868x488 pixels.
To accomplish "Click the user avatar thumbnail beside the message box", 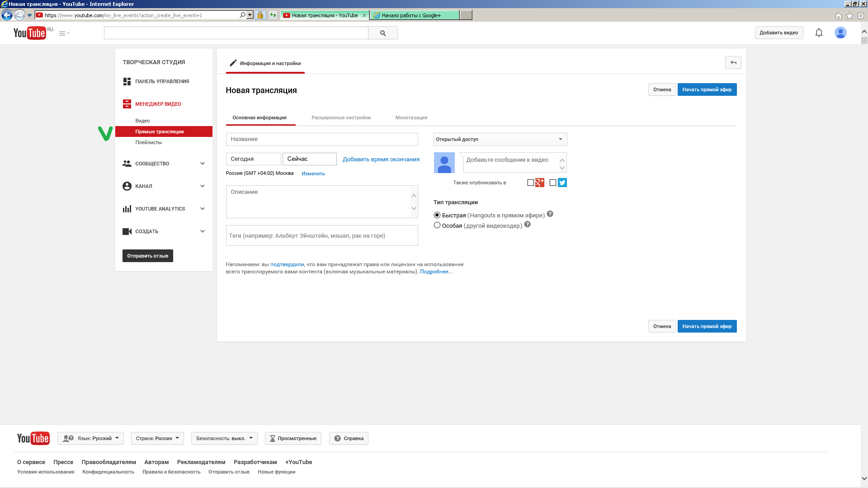I will [444, 163].
